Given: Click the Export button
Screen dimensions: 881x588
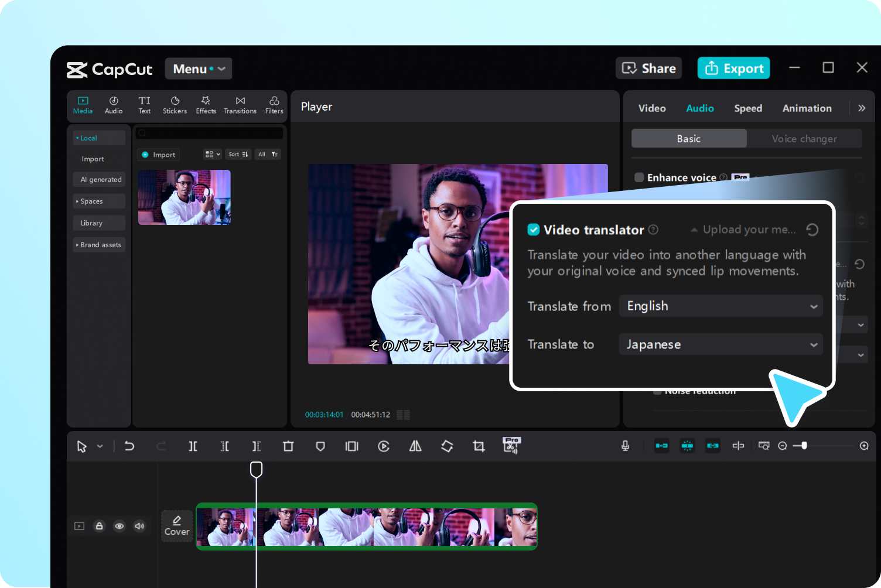Looking at the screenshot, I should coord(733,68).
